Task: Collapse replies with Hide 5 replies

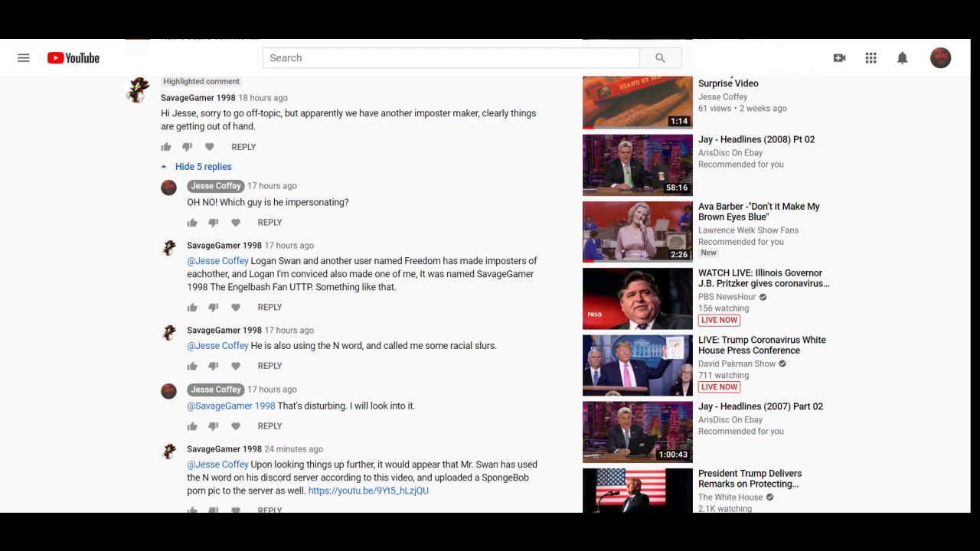Action: [x=197, y=167]
